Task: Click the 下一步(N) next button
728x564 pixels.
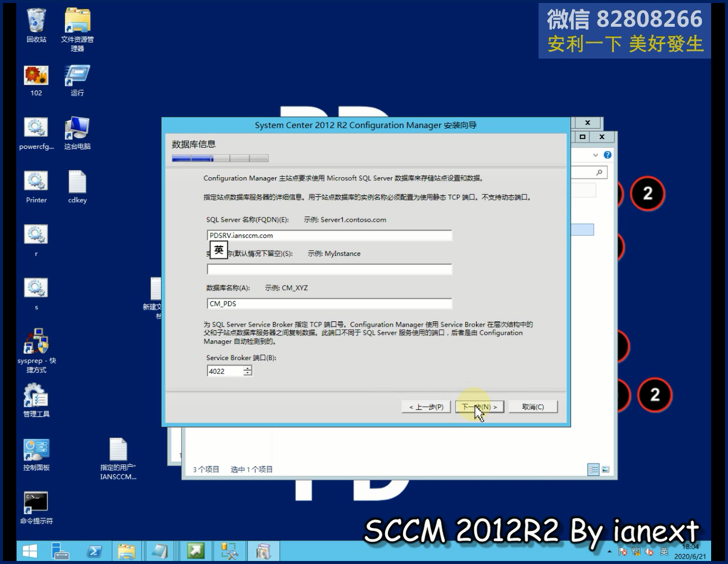Action: pyautogui.click(x=480, y=407)
